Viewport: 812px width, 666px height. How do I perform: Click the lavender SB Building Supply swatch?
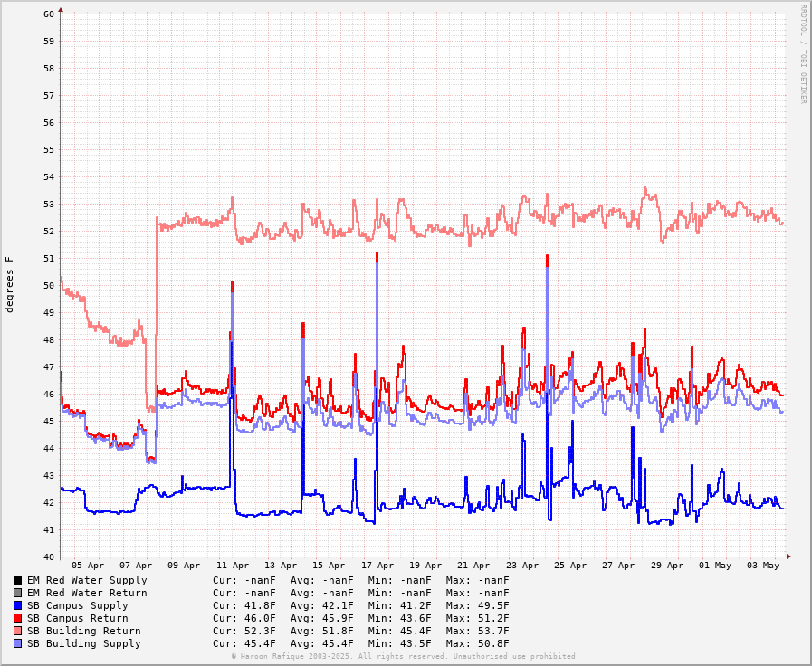pos(17,643)
